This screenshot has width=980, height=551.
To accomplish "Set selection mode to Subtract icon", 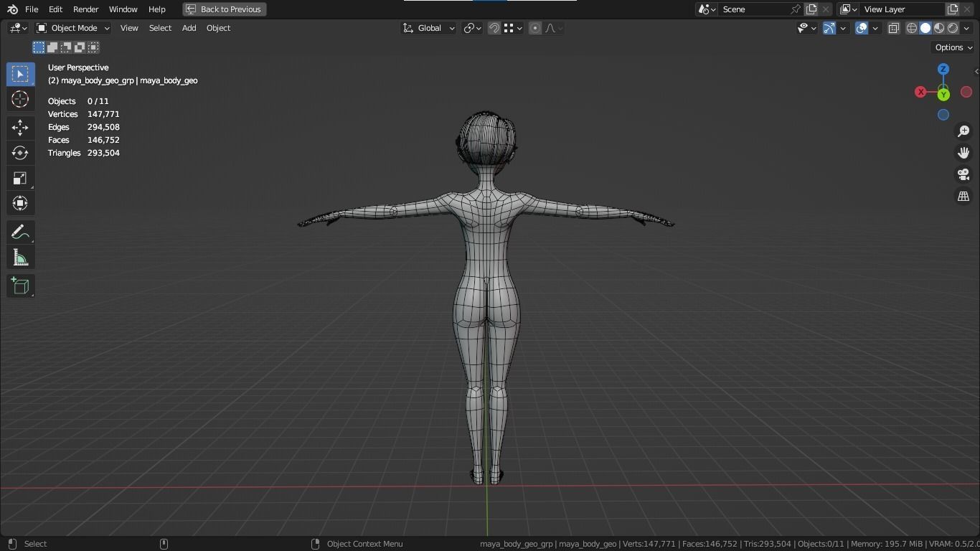I will pos(66,47).
